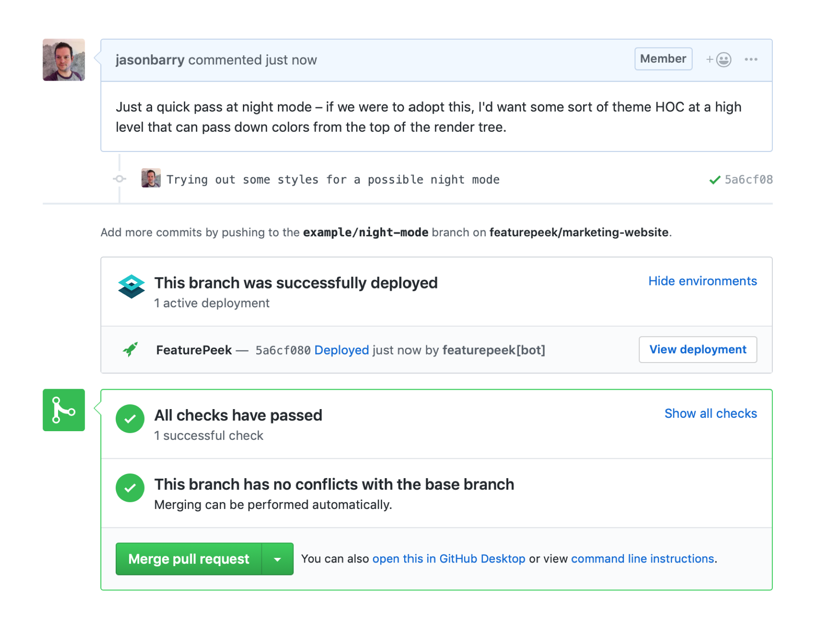Click the small commit author avatar

click(x=151, y=178)
